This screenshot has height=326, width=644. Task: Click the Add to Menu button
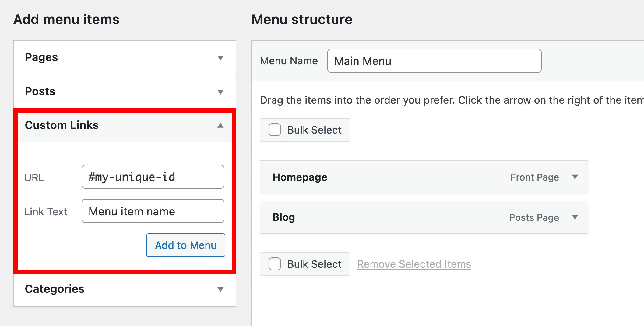point(185,245)
